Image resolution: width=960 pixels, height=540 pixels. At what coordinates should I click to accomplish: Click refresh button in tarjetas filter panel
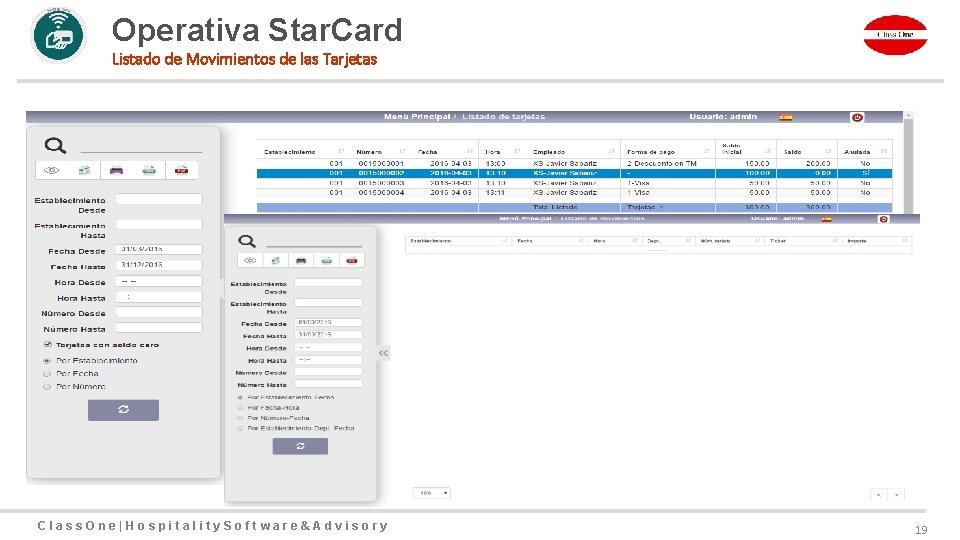click(x=123, y=410)
